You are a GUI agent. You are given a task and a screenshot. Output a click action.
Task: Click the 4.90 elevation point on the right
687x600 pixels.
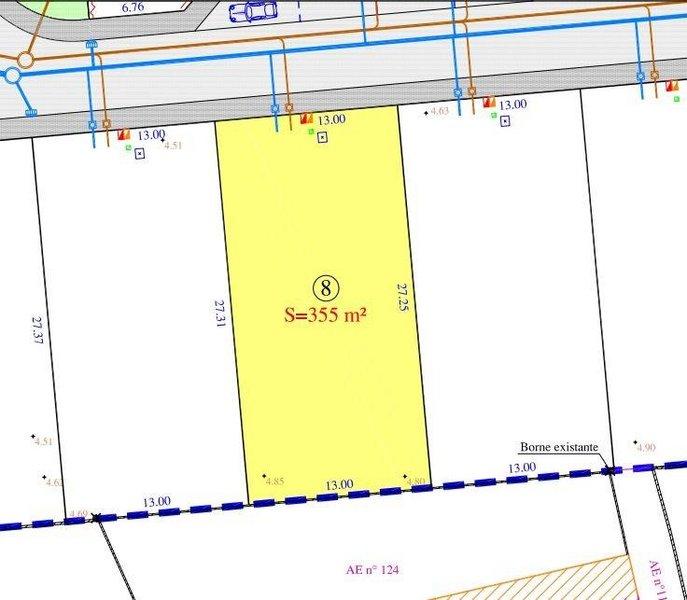(645, 447)
